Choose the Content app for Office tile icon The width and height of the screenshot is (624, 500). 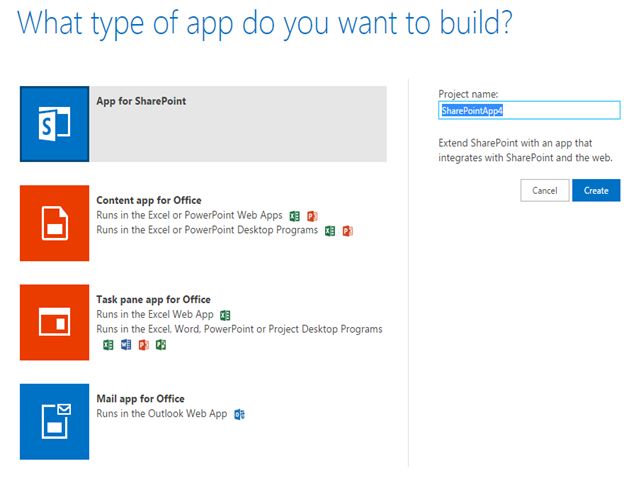click(x=55, y=223)
